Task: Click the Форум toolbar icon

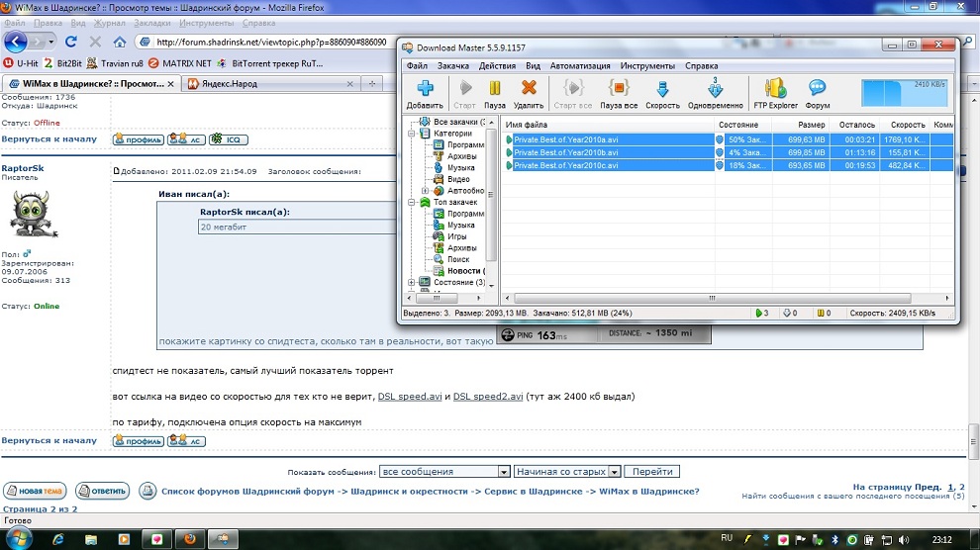Action: click(x=817, y=88)
